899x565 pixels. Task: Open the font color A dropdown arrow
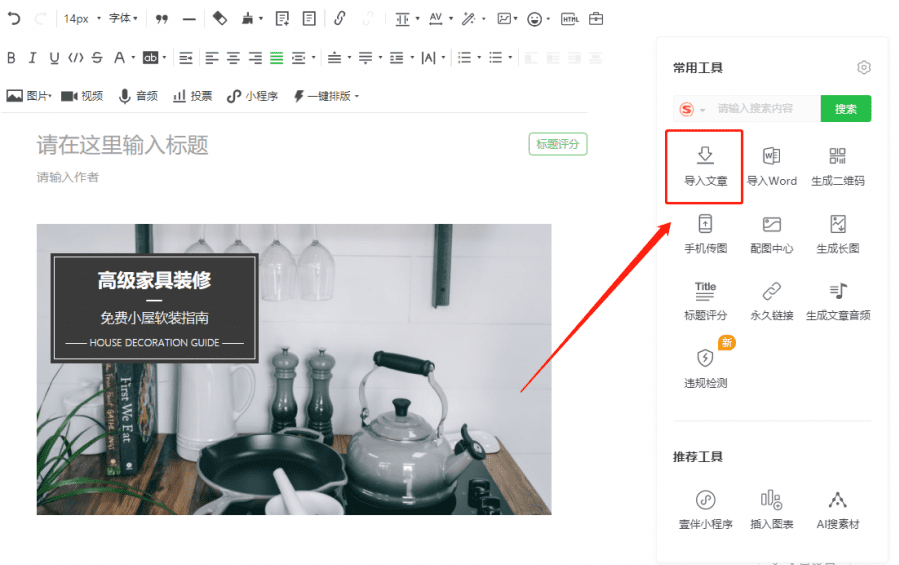point(133,57)
